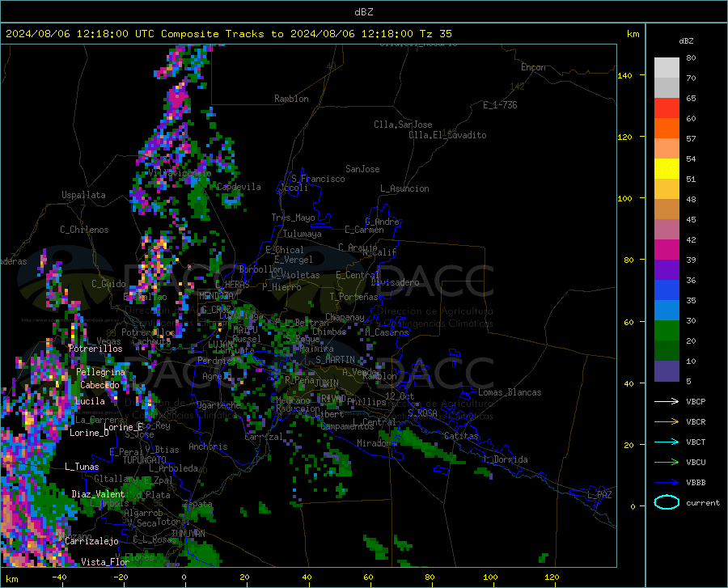Pick the bright green 30–20 dBZ legend swatch

667,331
